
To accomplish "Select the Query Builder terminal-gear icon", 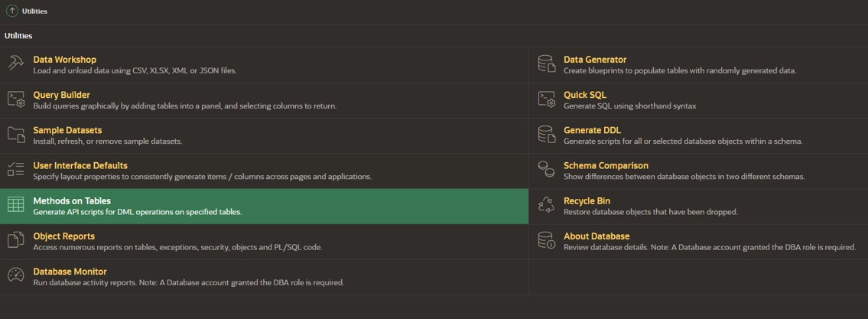I will coord(15,99).
